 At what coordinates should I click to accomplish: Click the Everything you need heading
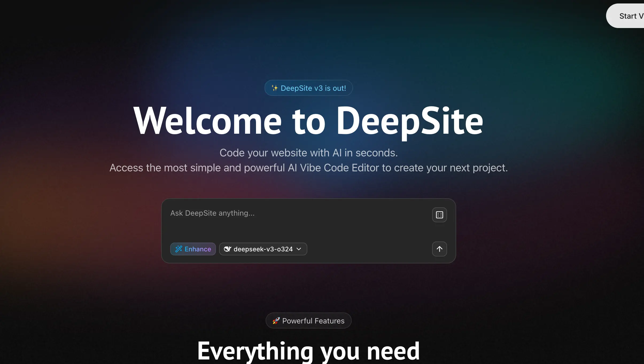308,351
